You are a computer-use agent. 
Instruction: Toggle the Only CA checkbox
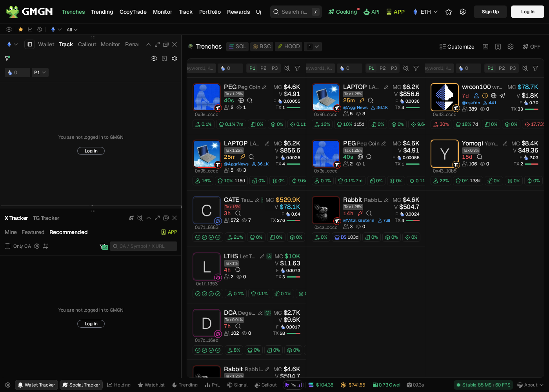7,246
